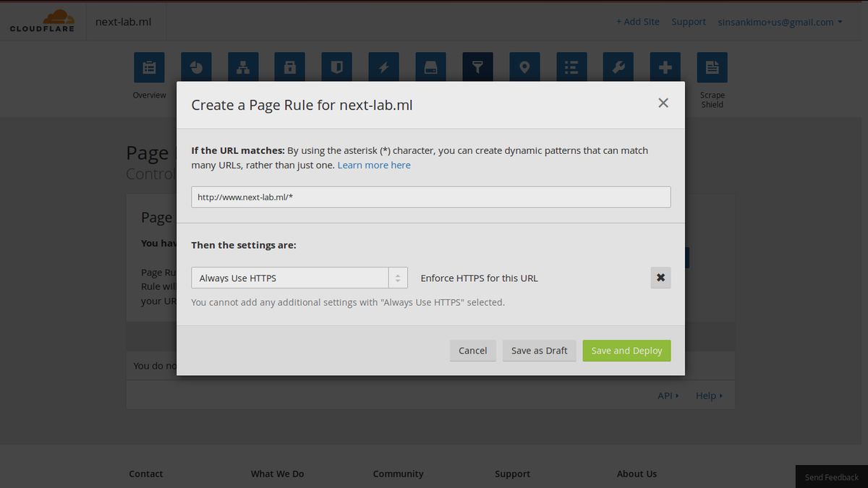Open the Crypto padlock icon
868x488 pixels.
click(290, 67)
